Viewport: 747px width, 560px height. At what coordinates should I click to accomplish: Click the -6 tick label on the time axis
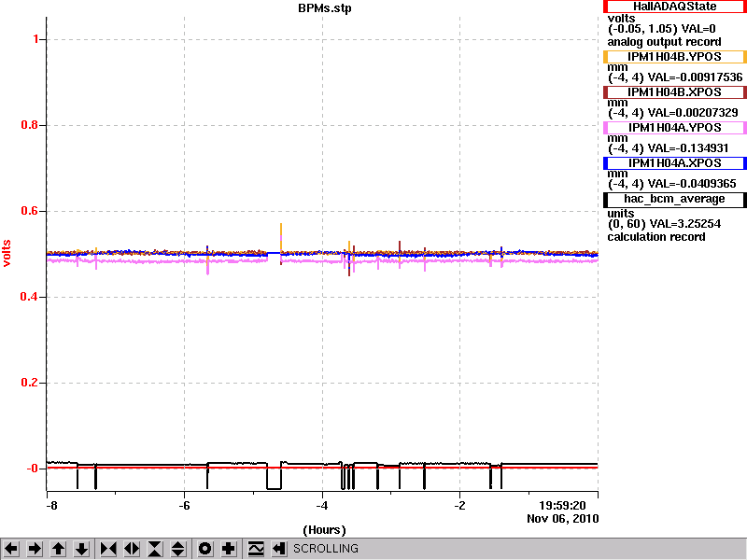click(x=184, y=506)
